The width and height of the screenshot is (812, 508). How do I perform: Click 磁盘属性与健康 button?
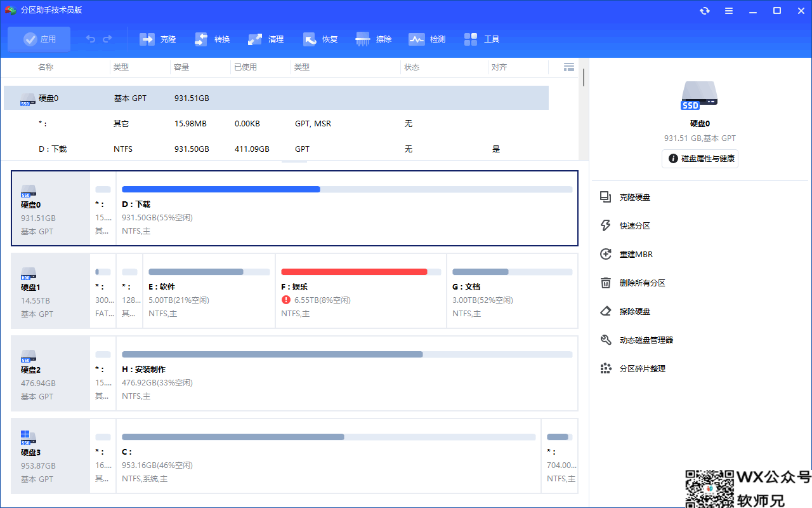[x=700, y=159]
